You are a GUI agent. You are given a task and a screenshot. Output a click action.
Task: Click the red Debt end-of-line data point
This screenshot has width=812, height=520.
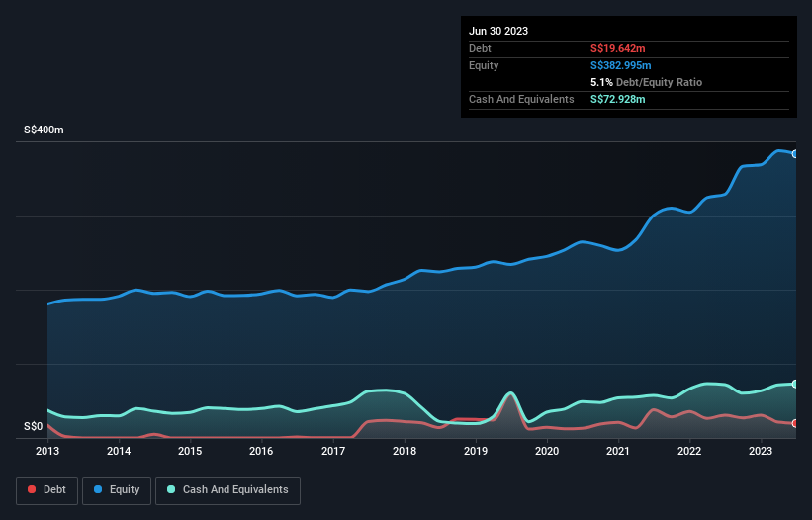(795, 423)
